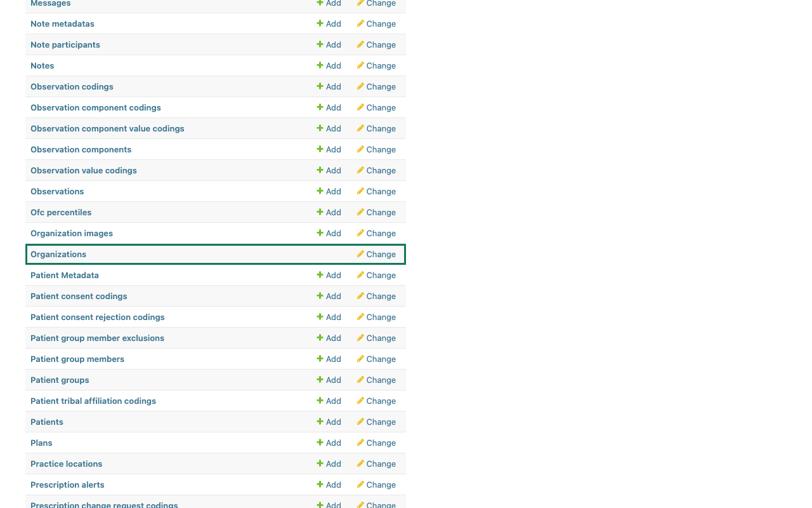Click the plus icon for Prescription alerts
This screenshot has height=508, width=812.
(x=320, y=485)
